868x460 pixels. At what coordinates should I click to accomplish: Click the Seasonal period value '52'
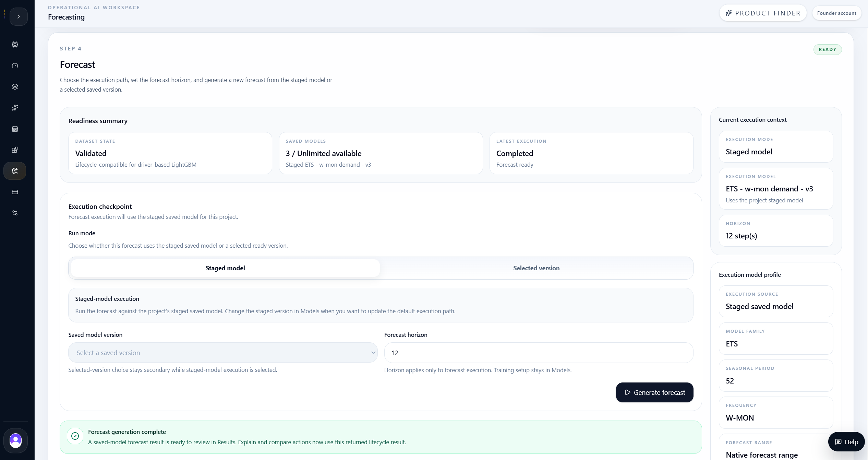point(730,381)
